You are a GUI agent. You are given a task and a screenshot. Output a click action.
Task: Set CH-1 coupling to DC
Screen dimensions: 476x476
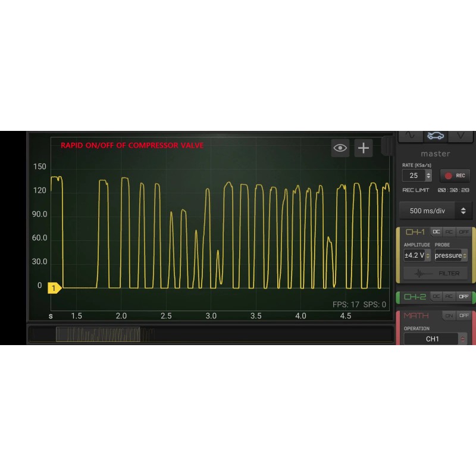coord(436,232)
